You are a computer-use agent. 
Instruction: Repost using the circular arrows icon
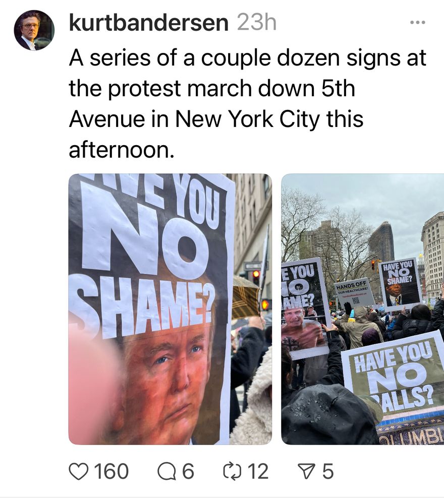(x=232, y=472)
